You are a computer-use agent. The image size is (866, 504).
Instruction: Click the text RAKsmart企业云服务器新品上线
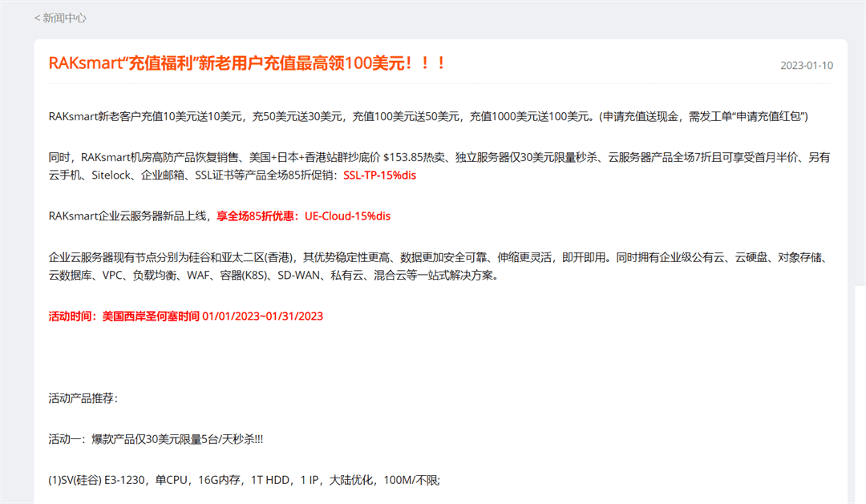[127, 216]
